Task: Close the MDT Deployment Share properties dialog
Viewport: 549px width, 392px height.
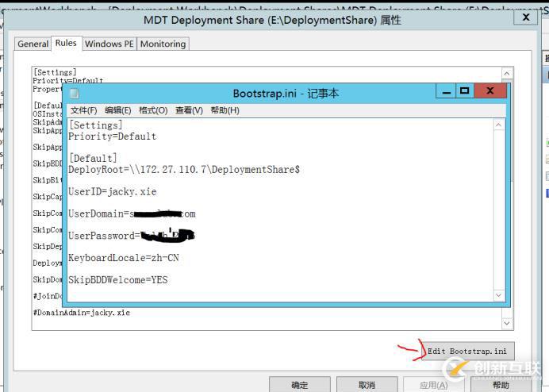Action: (x=525, y=17)
